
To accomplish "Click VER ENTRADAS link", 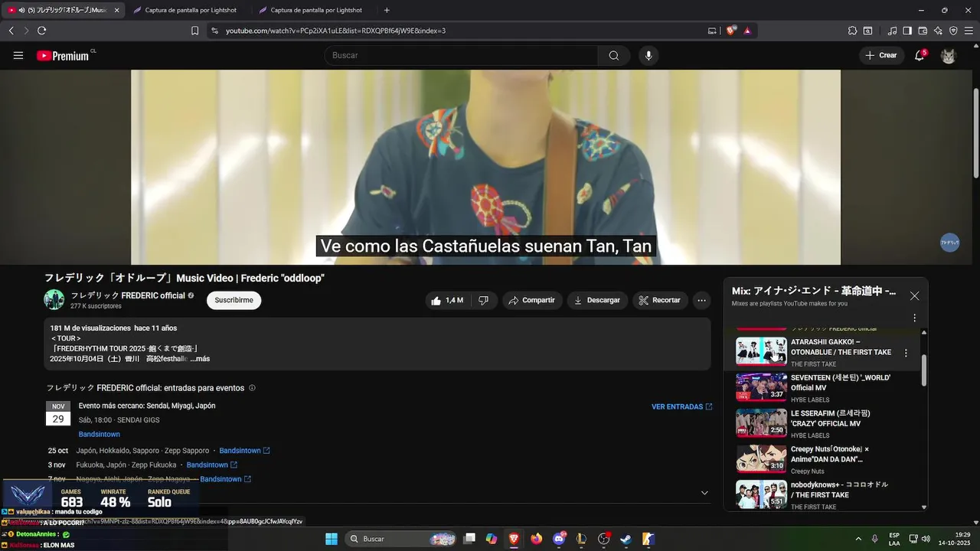I will [681, 406].
